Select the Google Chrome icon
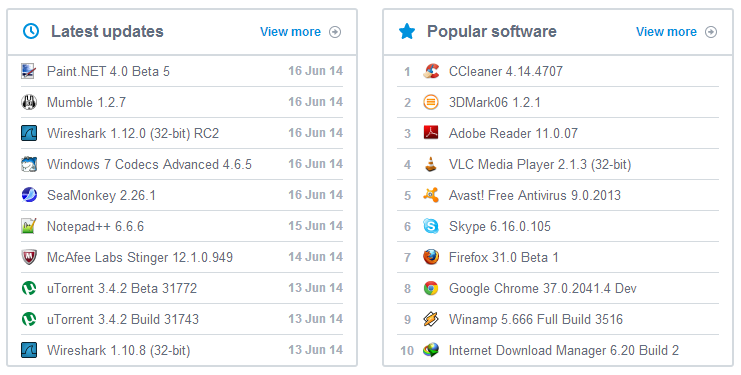 431,288
